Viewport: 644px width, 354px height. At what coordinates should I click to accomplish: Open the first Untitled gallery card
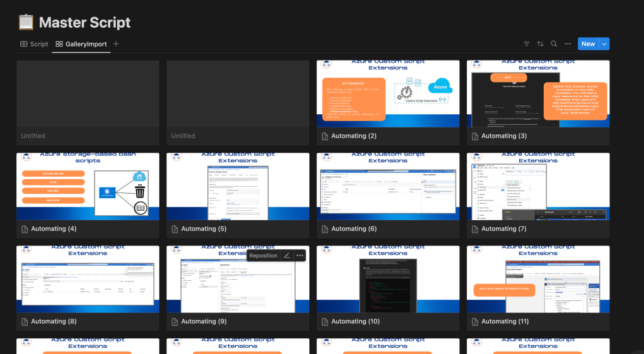[x=88, y=103]
